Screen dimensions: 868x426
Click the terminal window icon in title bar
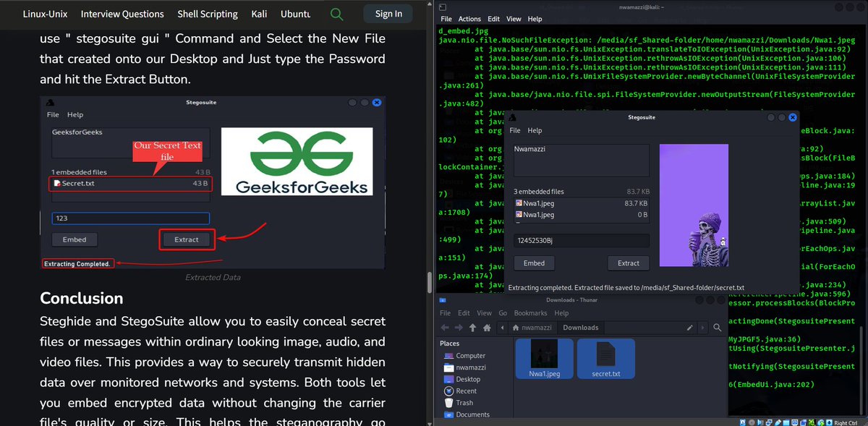(x=443, y=7)
